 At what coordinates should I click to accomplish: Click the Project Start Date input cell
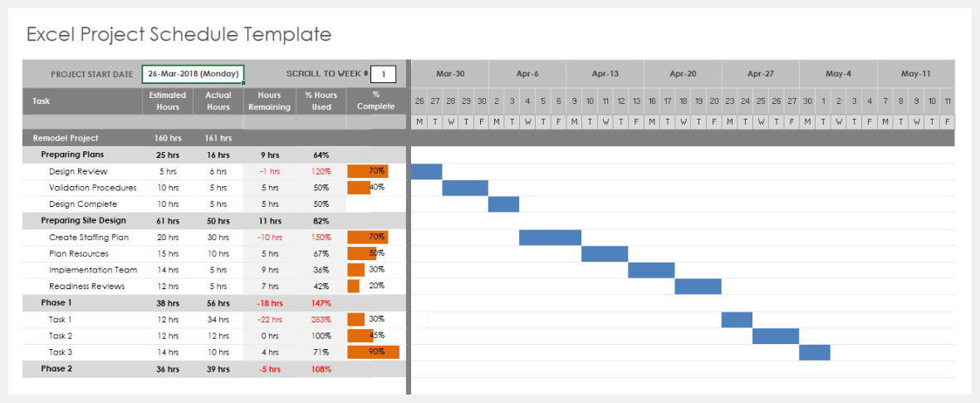[193, 74]
